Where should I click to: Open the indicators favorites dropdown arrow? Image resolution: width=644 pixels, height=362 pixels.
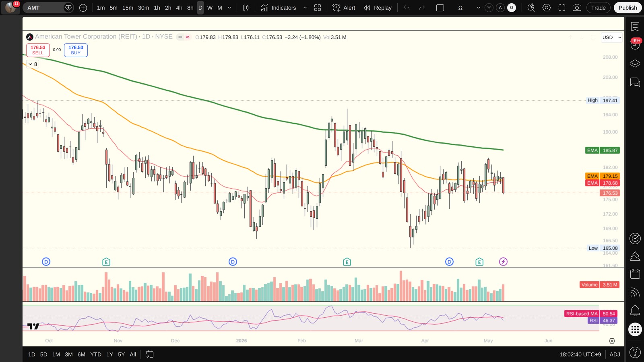tap(305, 8)
